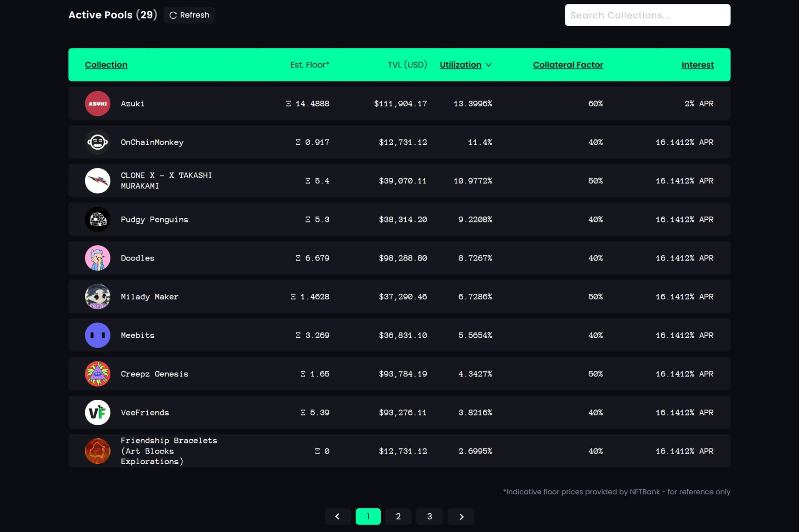
Task: Click Pudgy Penguins utilization 9.2208%
Action: [x=475, y=220]
